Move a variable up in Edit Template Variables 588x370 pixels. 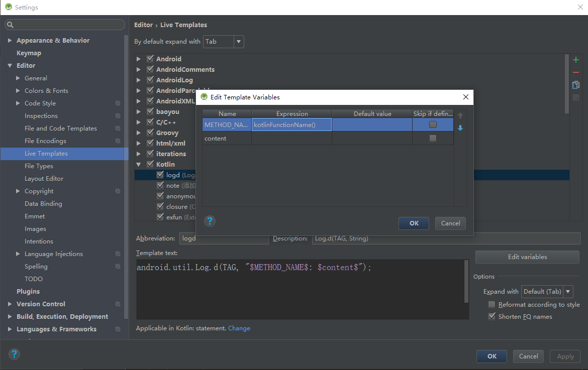(x=460, y=115)
